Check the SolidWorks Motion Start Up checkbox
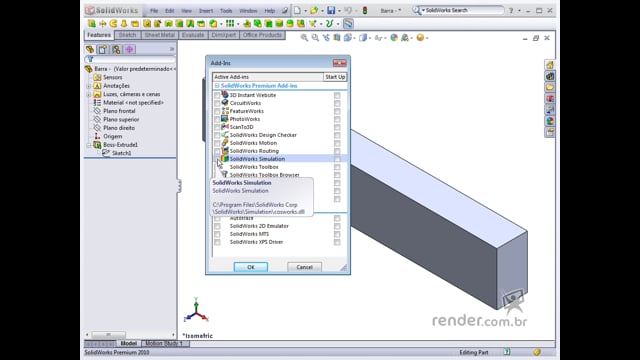This screenshot has height=360, width=640. click(x=337, y=143)
